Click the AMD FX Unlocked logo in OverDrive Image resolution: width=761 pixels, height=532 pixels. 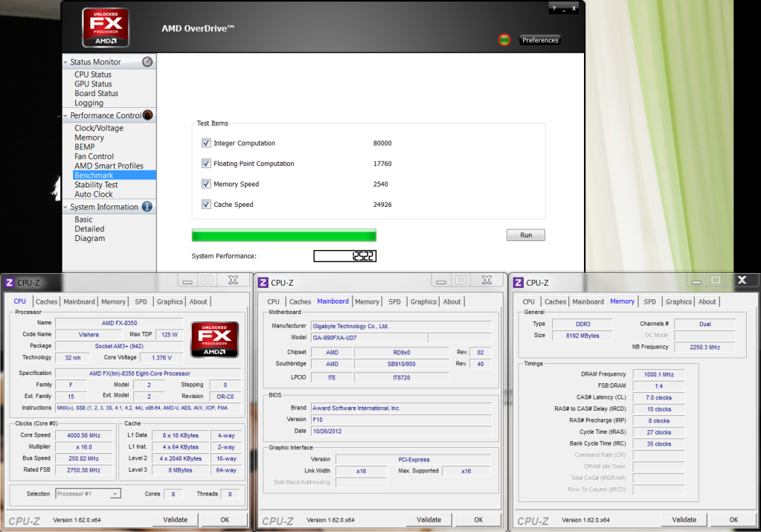[106, 28]
